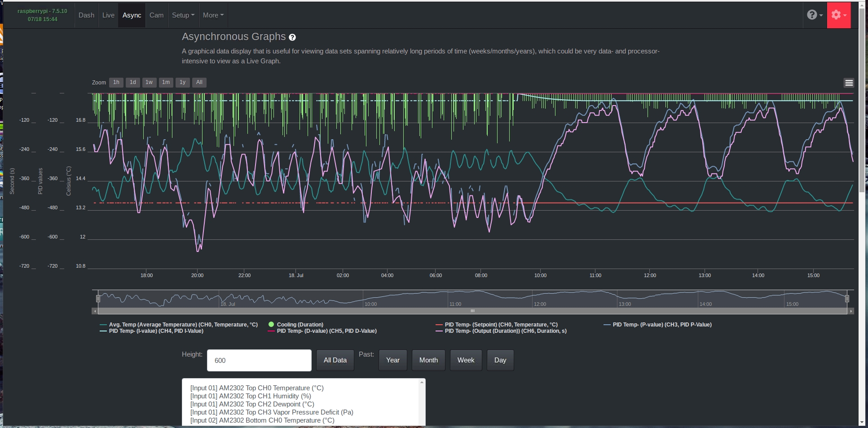Expand the caret next to the help icon
Image resolution: width=868 pixels, height=428 pixels.
pyautogui.click(x=821, y=16)
